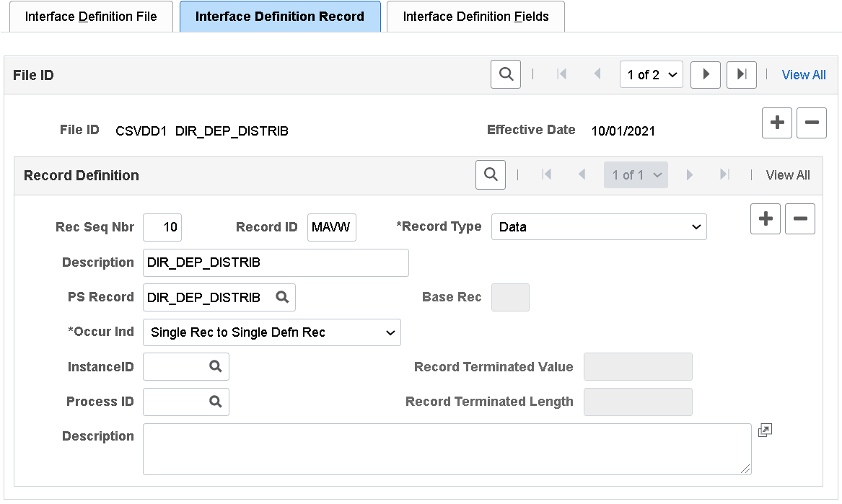Open the Process ID lookup
The height and width of the screenshot is (504, 842).
click(x=216, y=401)
